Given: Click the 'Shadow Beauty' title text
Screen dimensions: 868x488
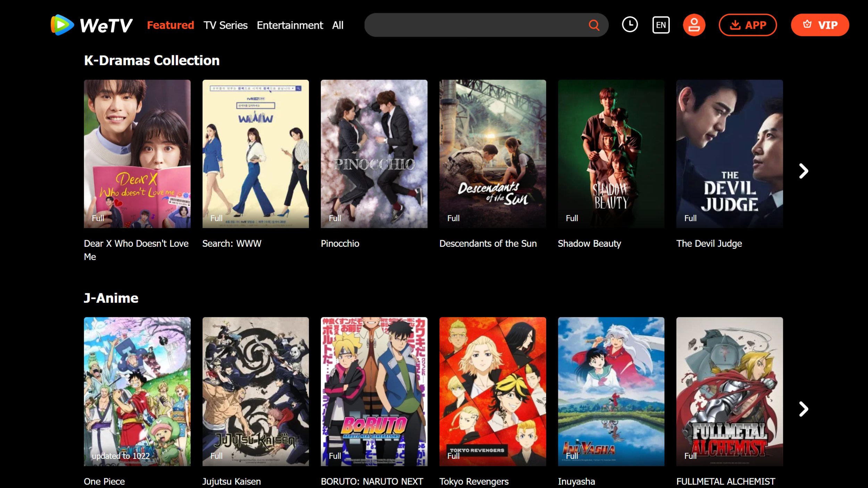Looking at the screenshot, I should (x=589, y=243).
